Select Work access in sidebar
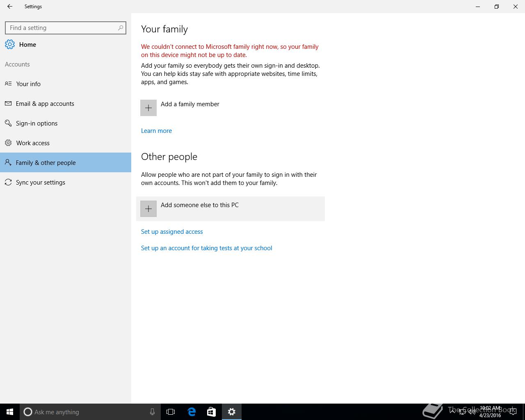Image resolution: width=525 pixels, height=420 pixels. coord(66,143)
